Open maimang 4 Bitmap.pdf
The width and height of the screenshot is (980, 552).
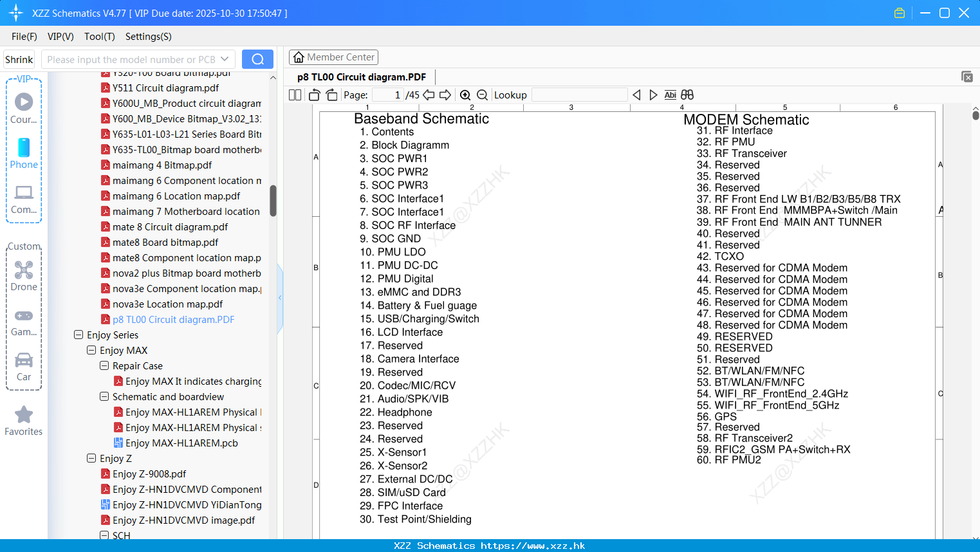pos(162,165)
